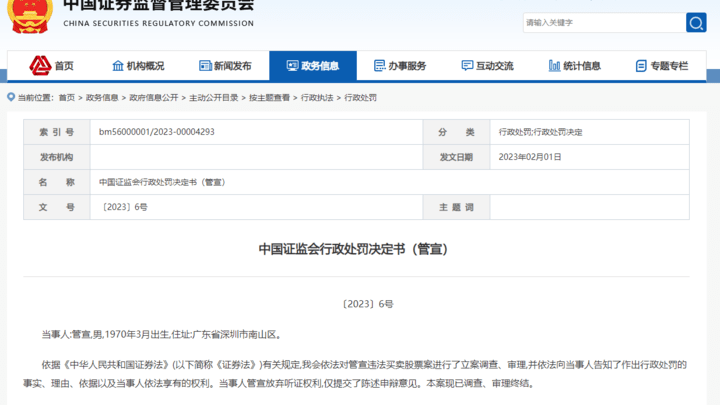Viewport: 720px width, 405px height.
Task: Click the paragraph starting 依据《中华人民共和国证券法》
Action: coord(355,374)
